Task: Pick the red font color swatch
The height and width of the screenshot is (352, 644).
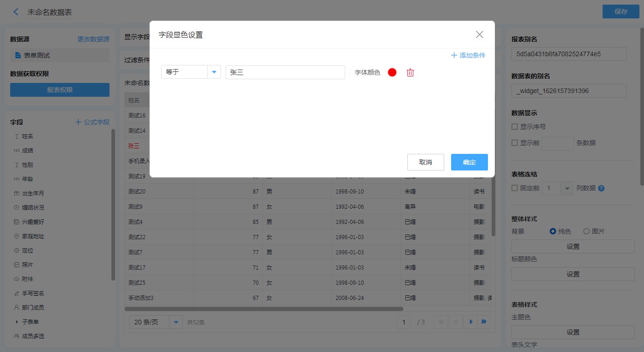Action: [392, 72]
